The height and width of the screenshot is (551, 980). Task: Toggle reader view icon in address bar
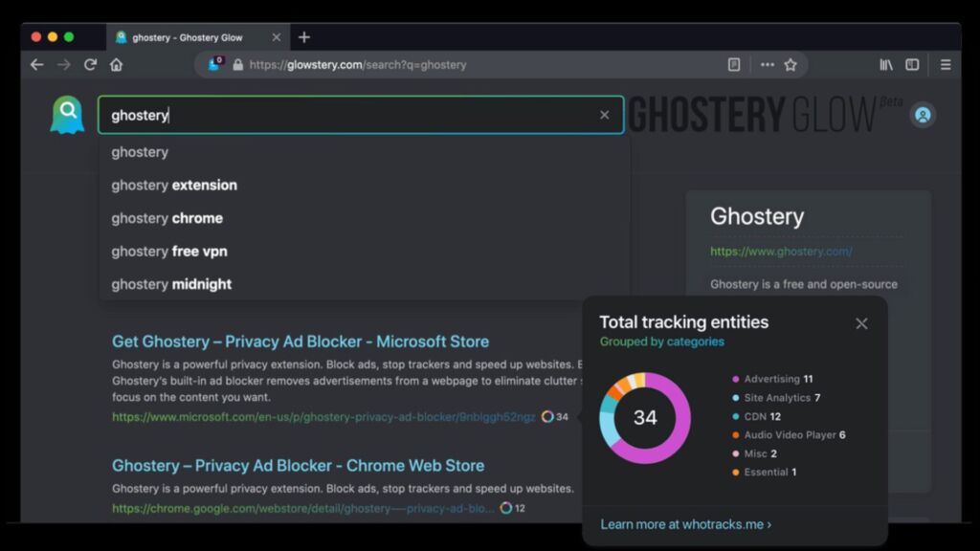(734, 65)
